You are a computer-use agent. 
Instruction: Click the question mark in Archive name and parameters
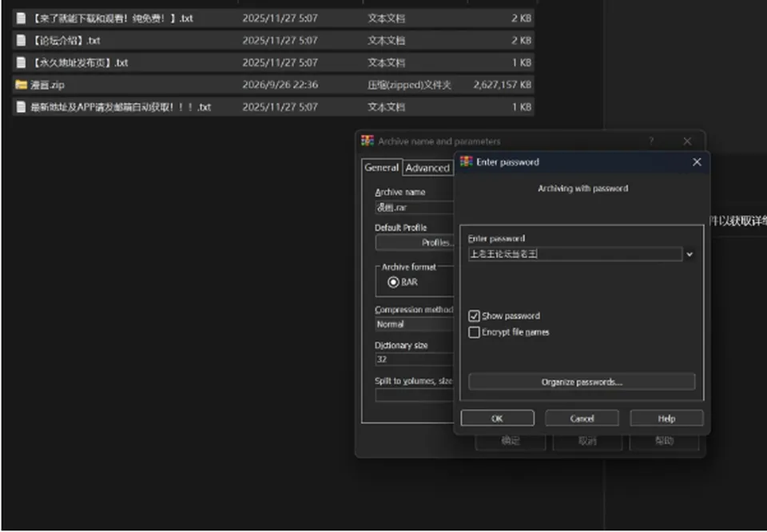tap(651, 141)
